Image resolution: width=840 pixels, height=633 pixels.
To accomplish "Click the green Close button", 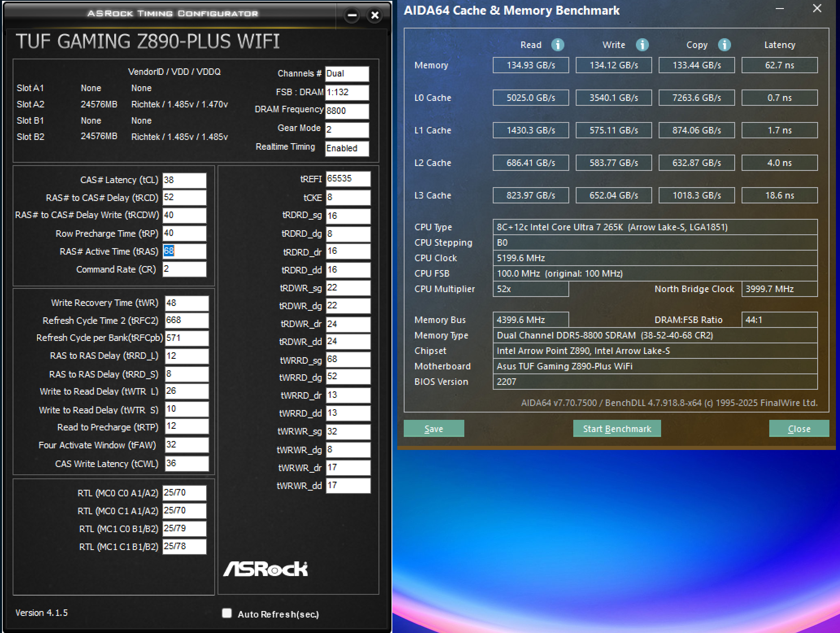I will [799, 428].
